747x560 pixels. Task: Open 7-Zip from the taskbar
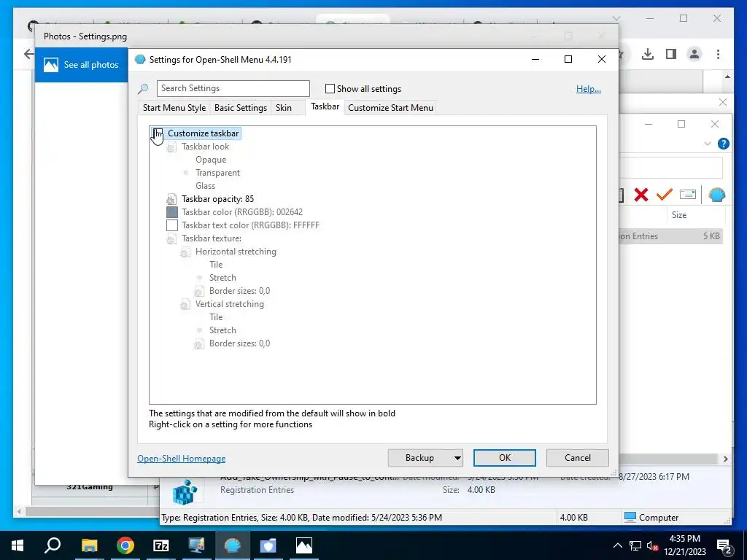[x=161, y=545]
